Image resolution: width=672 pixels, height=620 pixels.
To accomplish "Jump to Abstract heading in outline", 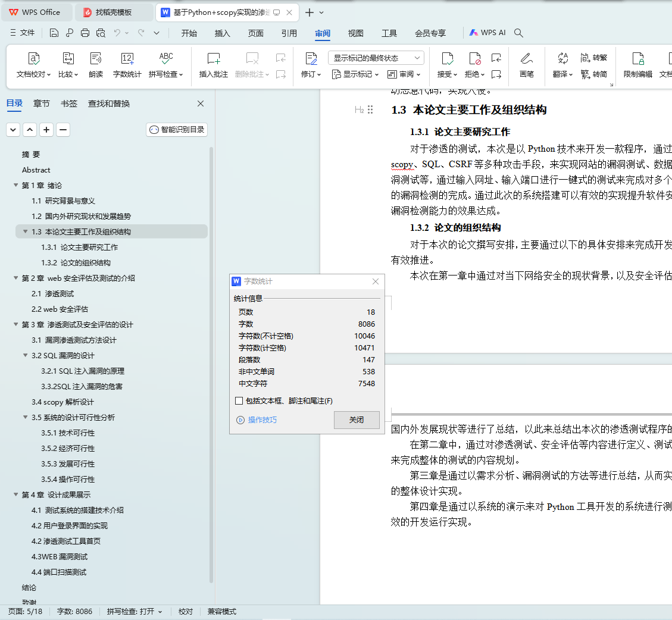I will [36, 170].
